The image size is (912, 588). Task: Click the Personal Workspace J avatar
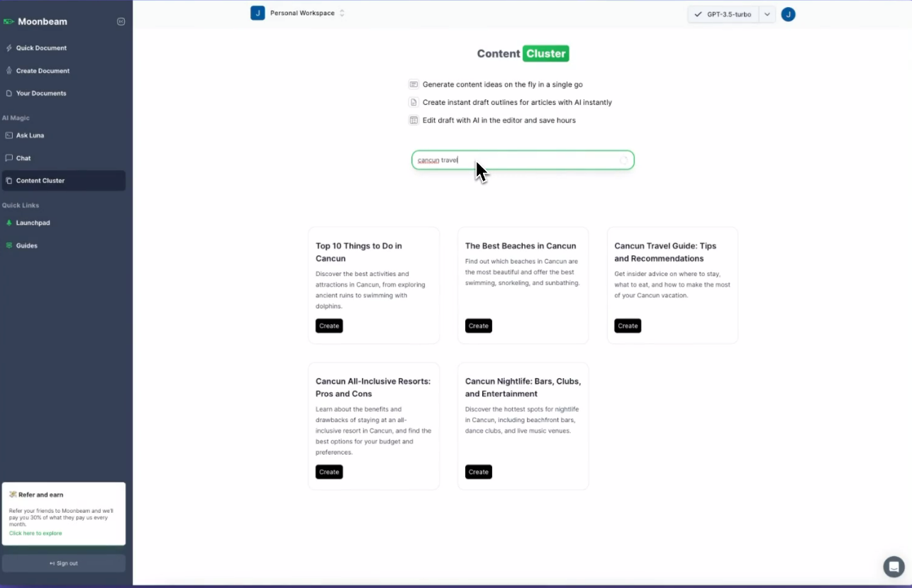[257, 13]
